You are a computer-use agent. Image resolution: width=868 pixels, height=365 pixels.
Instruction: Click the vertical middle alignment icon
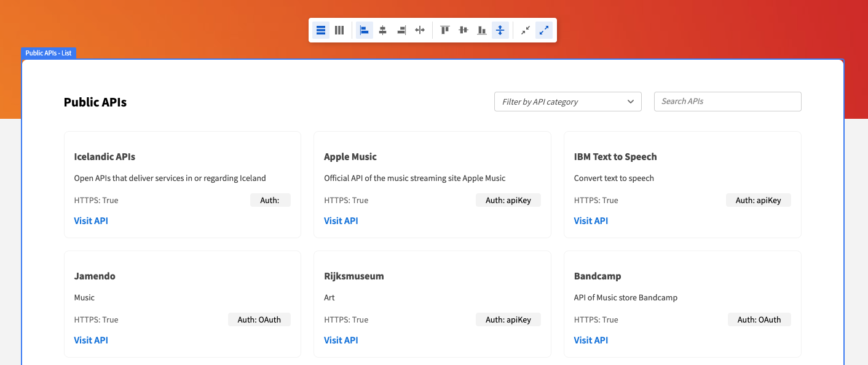point(463,30)
